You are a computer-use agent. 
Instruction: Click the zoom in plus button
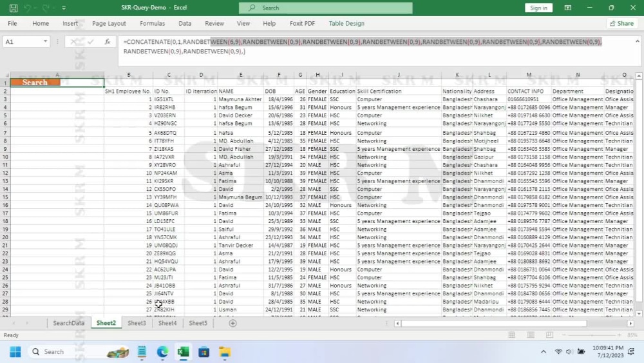click(620, 335)
